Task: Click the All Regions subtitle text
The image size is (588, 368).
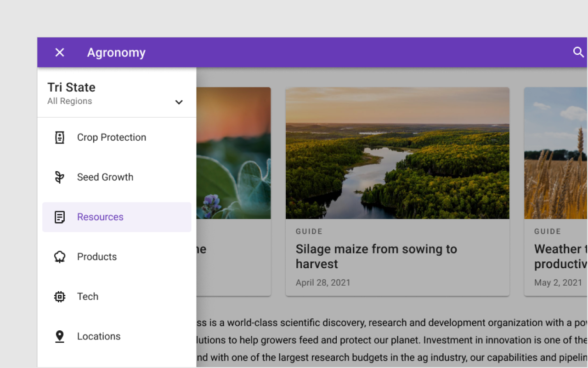Action: 70,101
